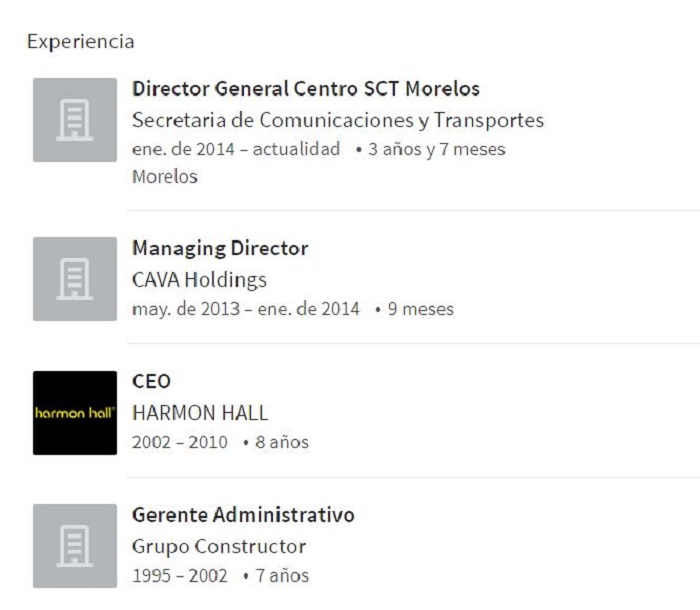Click the 'ene. de 2014 – actualidad' date range
Screen dimensions: 700x610
pyautogui.click(x=236, y=150)
